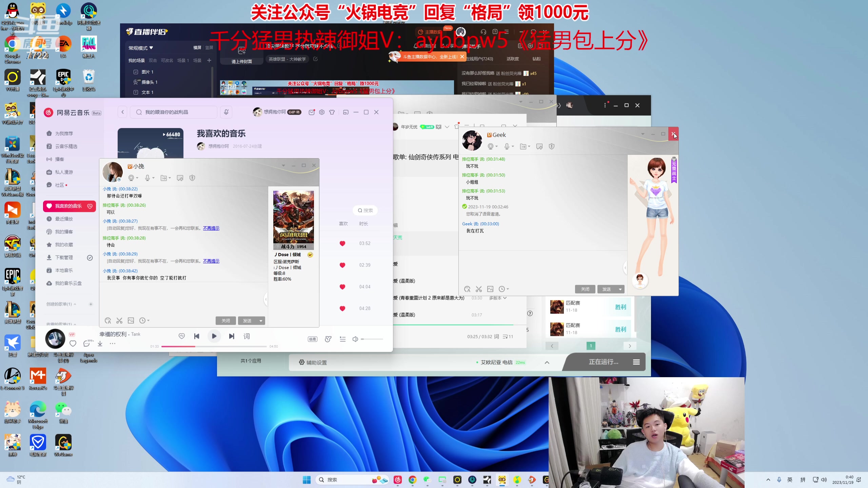868x488 pixels.
Task: Favorite the playing song with the outline heart
Action: tap(73, 344)
